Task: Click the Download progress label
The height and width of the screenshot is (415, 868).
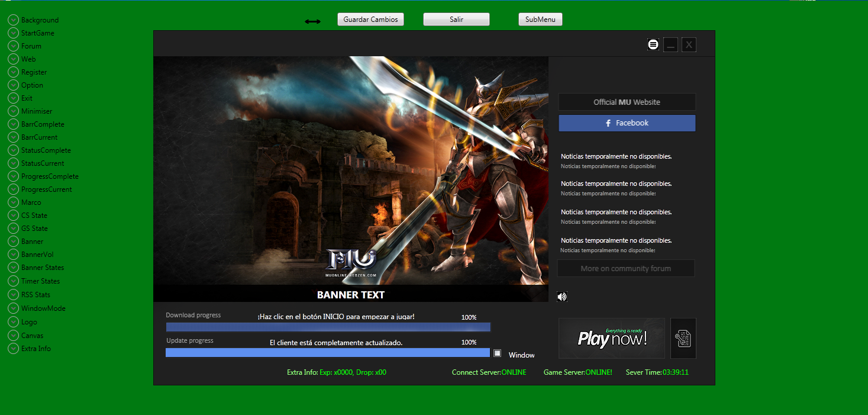Action: click(x=193, y=315)
